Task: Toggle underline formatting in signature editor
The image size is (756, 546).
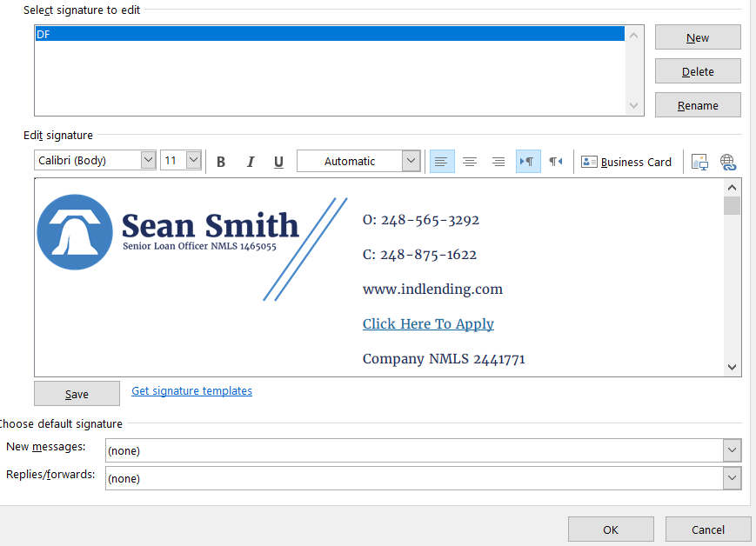Action: [x=278, y=162]
